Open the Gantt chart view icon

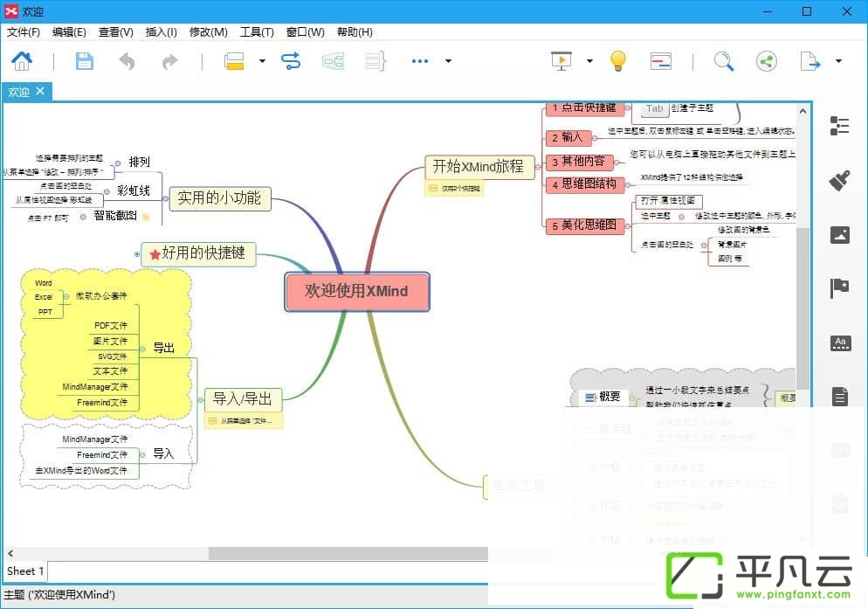(x=661, y=61)
